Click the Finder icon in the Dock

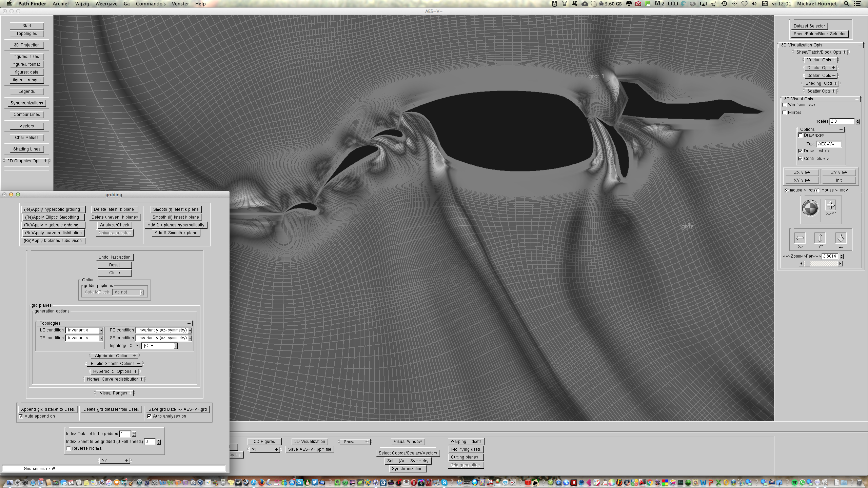(9, 482)
